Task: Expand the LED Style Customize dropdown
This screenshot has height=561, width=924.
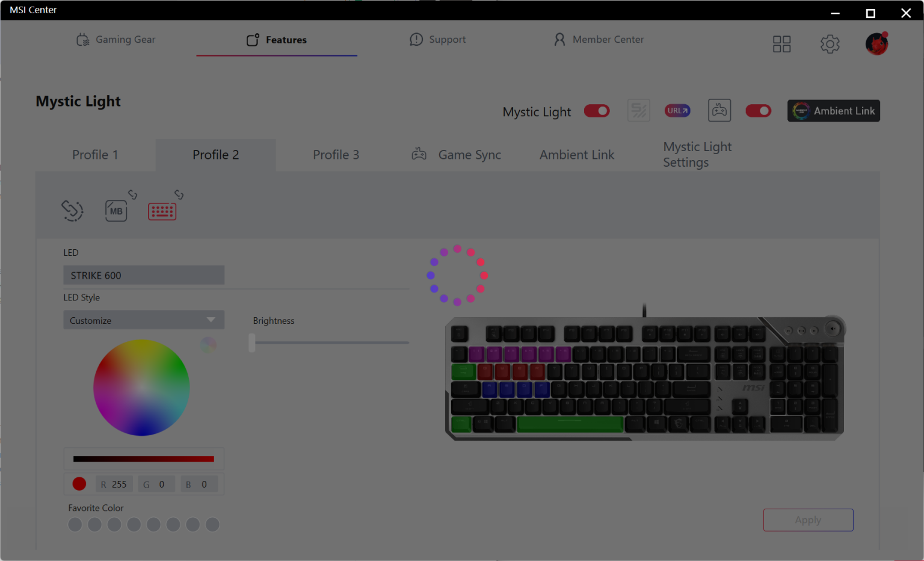Action: point(144,320)
